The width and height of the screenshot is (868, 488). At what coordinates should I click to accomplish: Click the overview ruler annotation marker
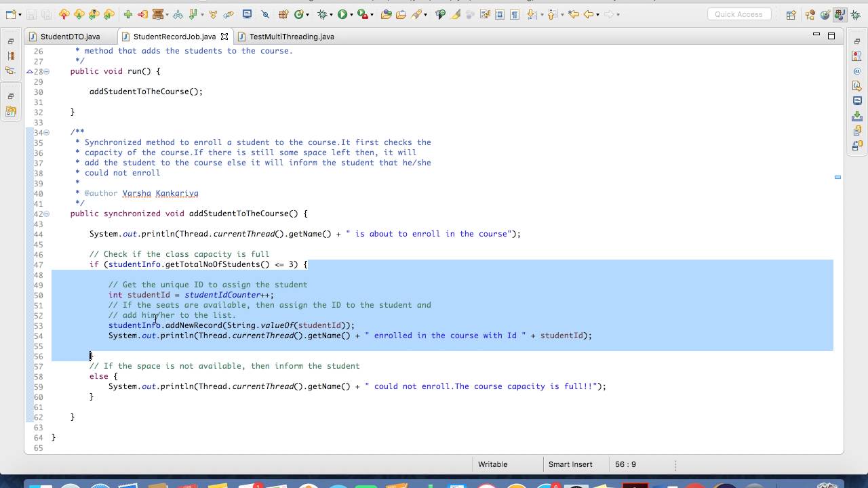tap(837, 178)
